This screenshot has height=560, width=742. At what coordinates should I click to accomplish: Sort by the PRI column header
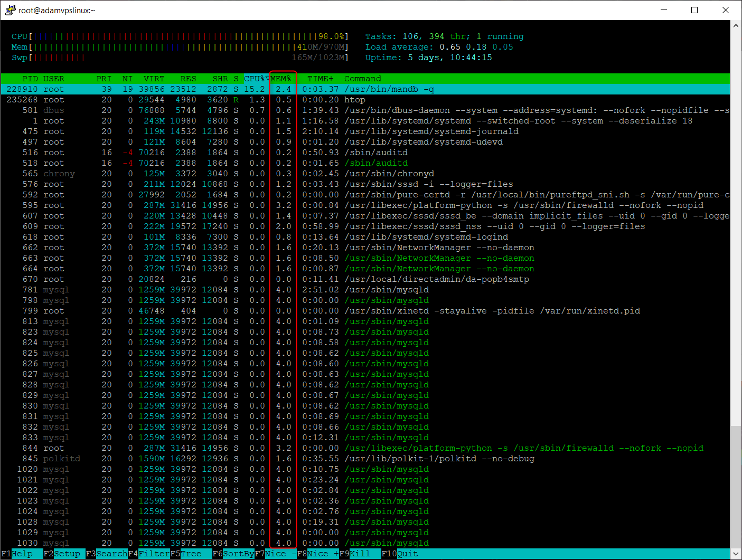click(104, 79)
